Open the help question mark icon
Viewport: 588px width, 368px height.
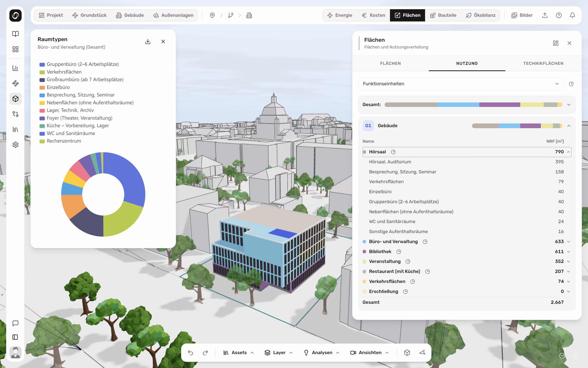tap(559, 15)
